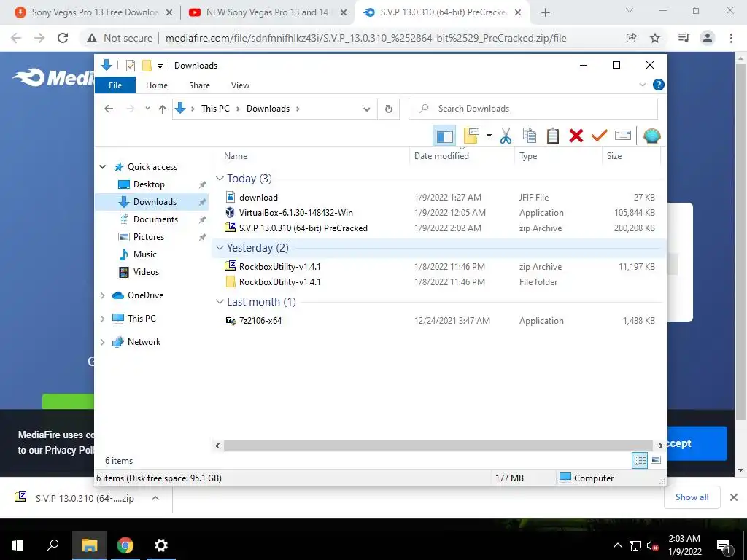The height and width of the screenshot is (560, 747).
Task: Click Chrome share page icon
Action: coord(631,38)
